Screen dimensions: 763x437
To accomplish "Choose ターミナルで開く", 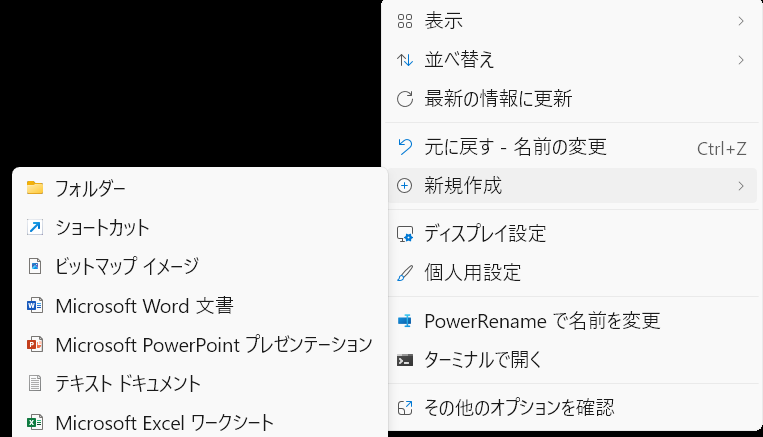I will (572, 360).
